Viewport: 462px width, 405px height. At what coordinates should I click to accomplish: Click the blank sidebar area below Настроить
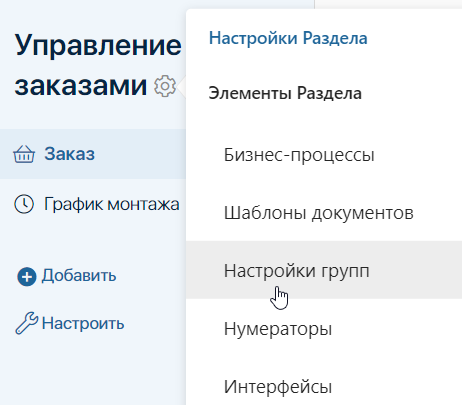pos(93,370)
